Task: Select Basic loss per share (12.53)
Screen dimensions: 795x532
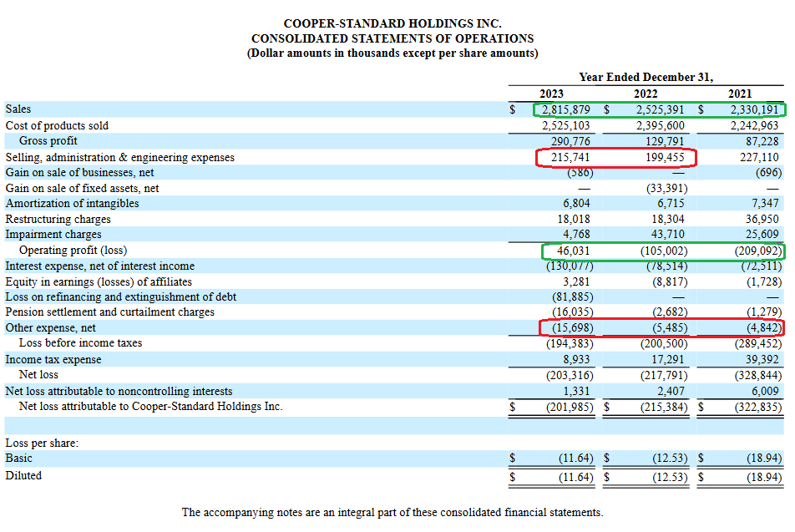Action: click(670, 458)
